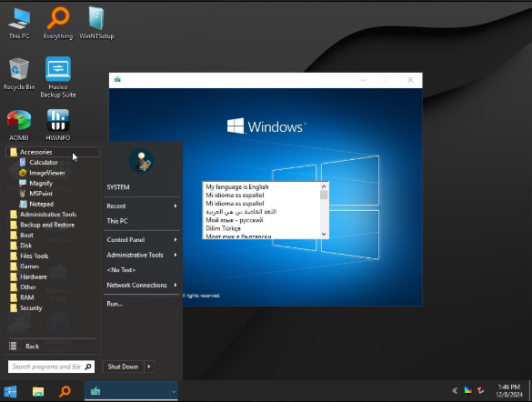Open the Network Connections submenu

pos(142,285)
